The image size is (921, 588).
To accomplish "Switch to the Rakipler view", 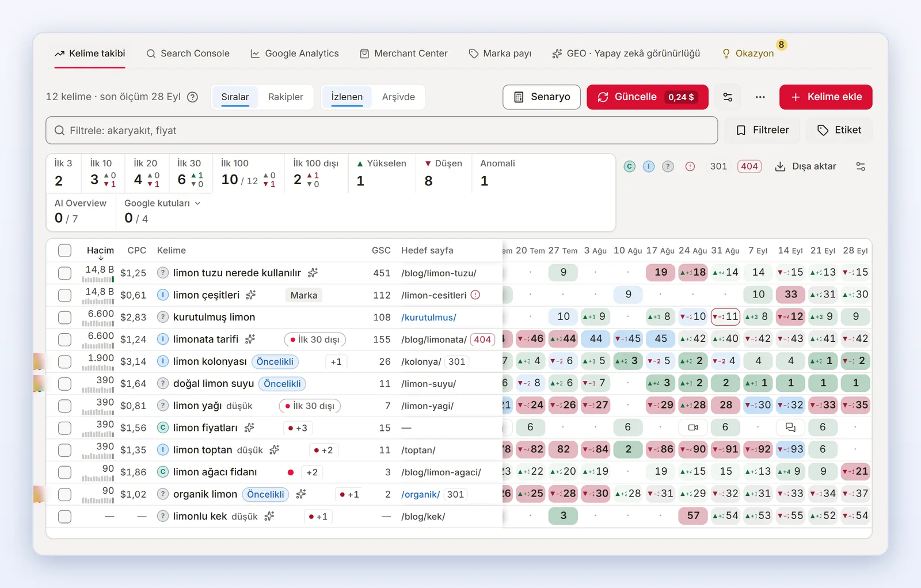I will (286, 97).
